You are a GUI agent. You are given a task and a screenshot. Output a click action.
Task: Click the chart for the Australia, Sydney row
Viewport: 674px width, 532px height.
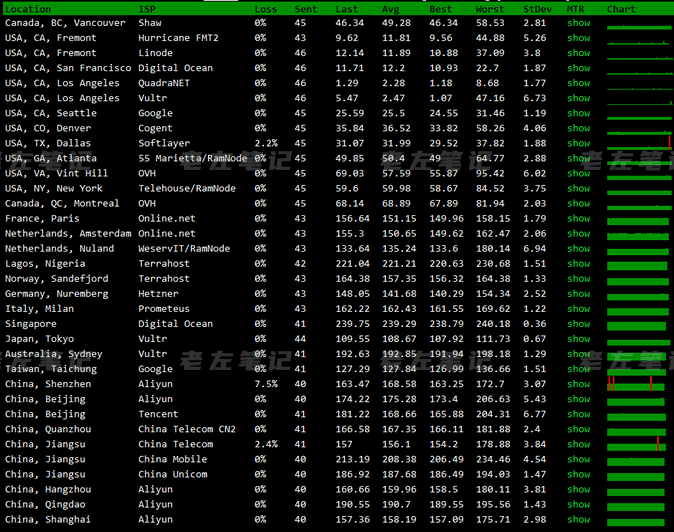pyautogui.click(x=637, y=354)
